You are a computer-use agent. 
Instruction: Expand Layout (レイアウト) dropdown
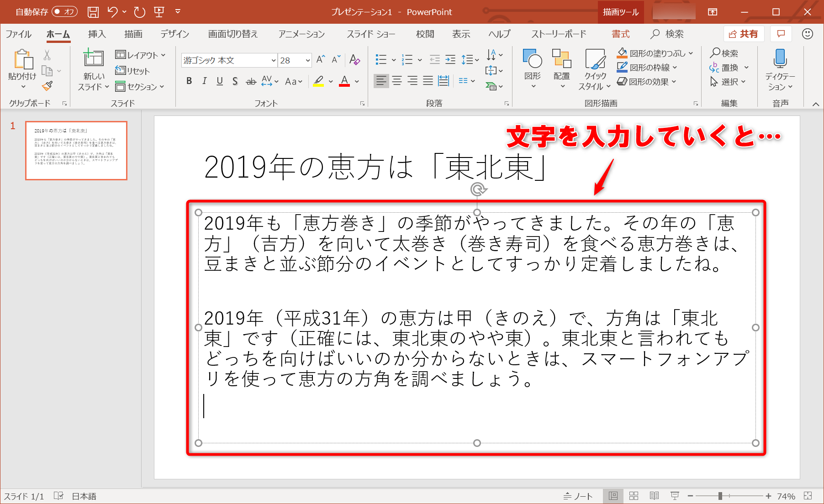click(140, 55)
